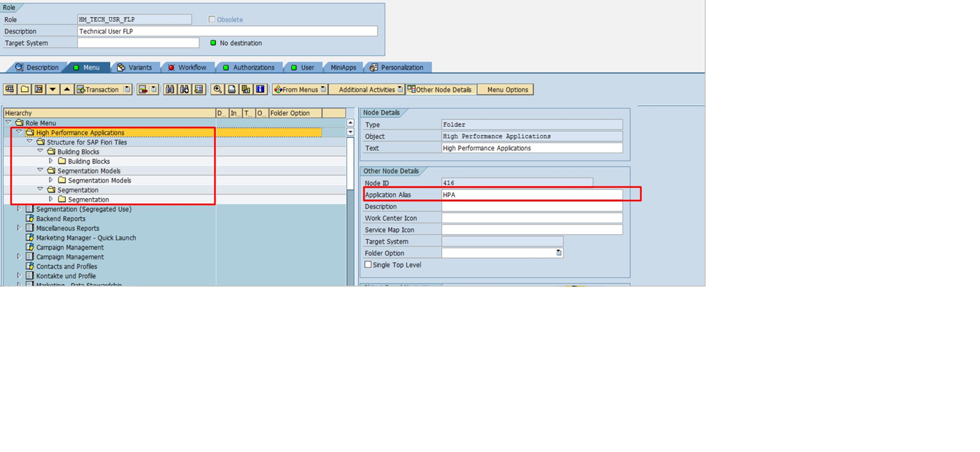Click the Find binoculars icon
980x452 pixels.
[x=170, y=90]
